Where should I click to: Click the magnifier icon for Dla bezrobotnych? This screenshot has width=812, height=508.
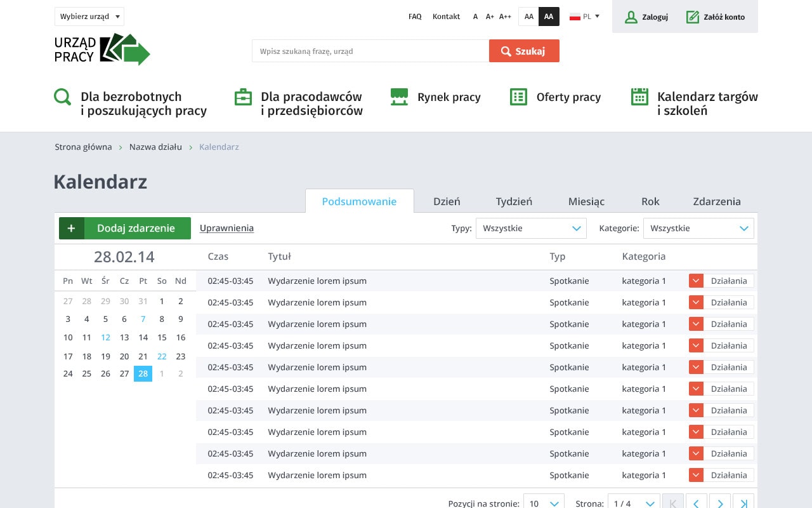(x=63, y=97)
